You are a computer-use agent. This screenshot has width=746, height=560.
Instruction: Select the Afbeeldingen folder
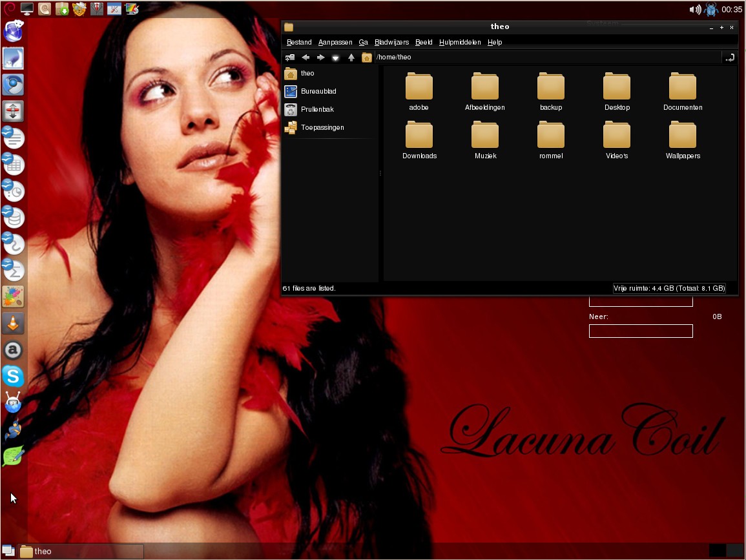point(485,92)
